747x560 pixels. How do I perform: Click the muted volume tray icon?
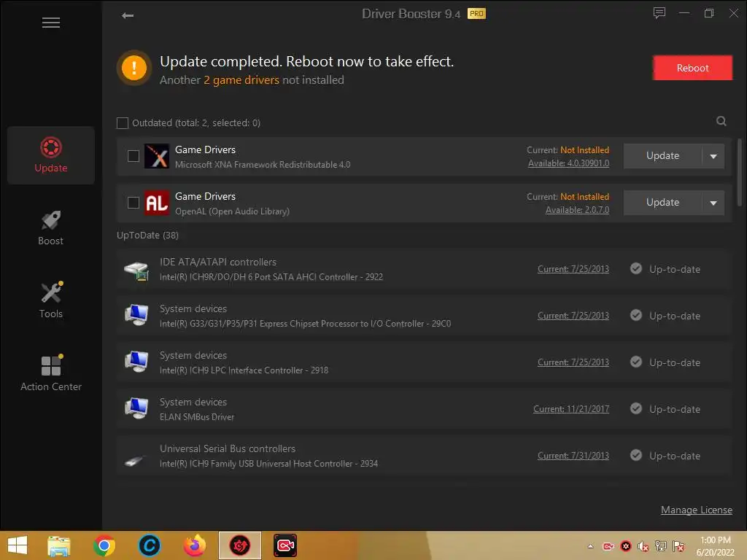(643, 547)
